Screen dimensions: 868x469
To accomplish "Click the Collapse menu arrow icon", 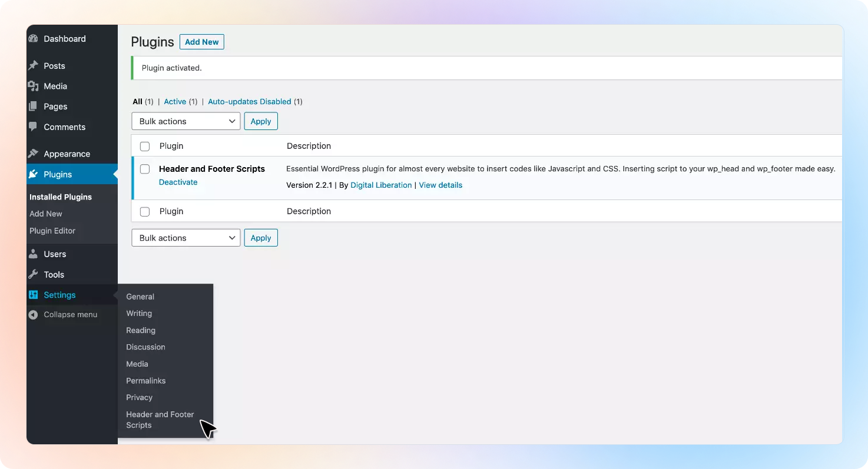I will [33, 315].
